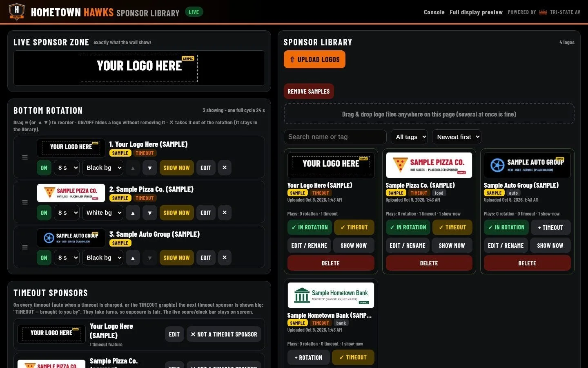
Task: Click Remove Samples button
Action: [309, 92]
